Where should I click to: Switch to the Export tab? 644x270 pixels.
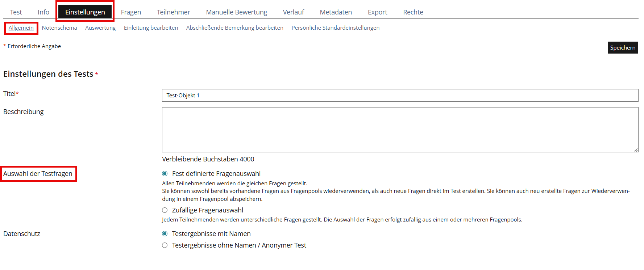[377, 12]
